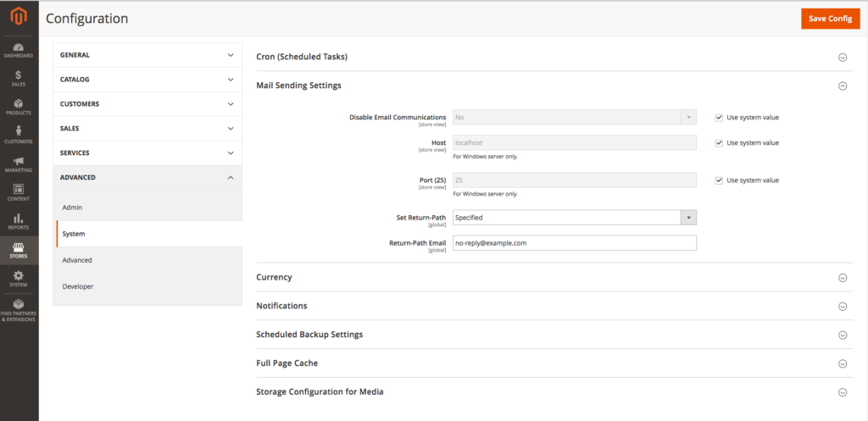
Task: Expand the CUSTOMERS configuration group
Action: point(147,104)
